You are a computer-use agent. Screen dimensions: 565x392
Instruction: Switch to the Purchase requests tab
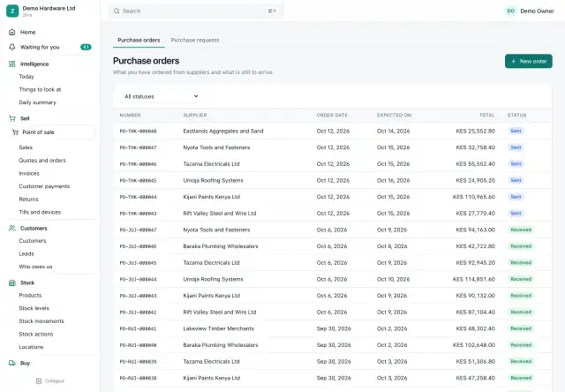tap(195, 40)
